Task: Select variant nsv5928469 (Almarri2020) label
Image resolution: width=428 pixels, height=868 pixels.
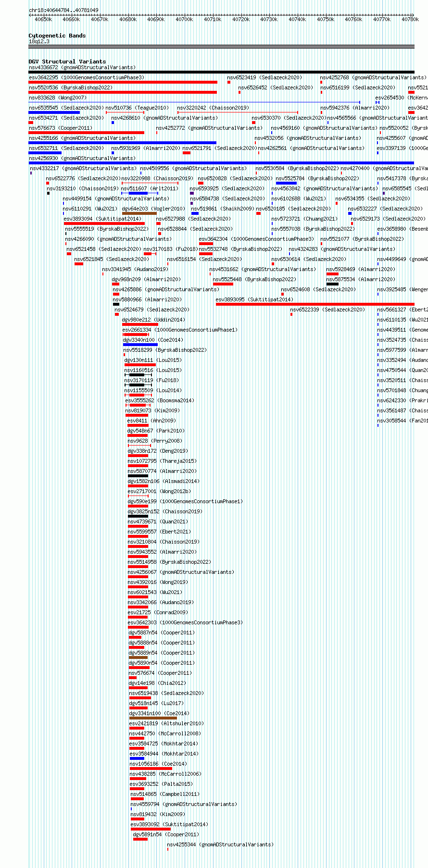Action: point(361,269)
